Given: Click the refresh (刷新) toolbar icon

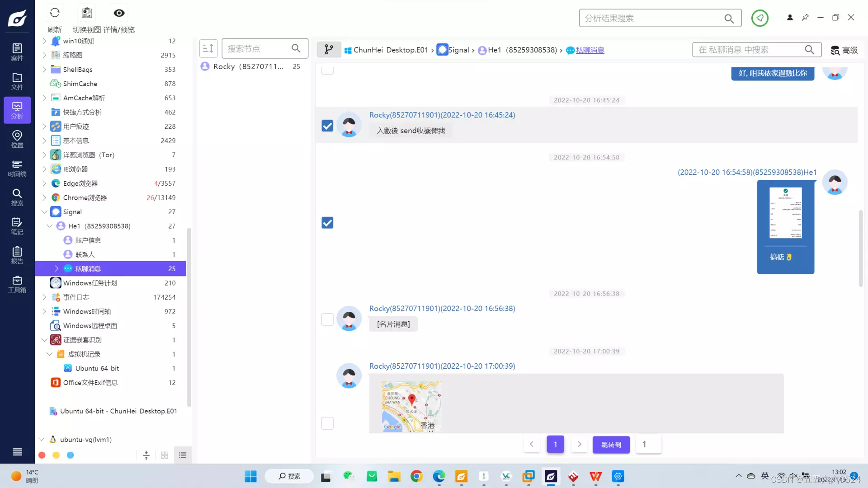Looking at the screenshot, I should tap(55, 13).
